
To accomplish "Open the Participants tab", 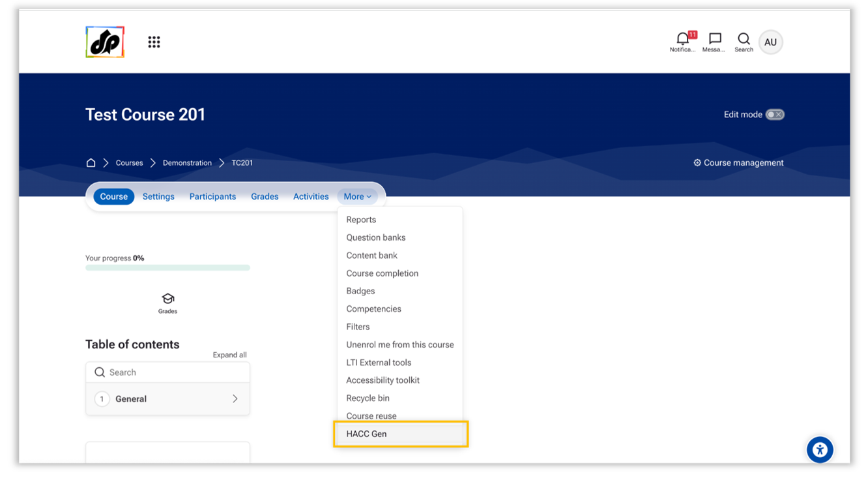I will pyautogui.click(x=212, y=196).
